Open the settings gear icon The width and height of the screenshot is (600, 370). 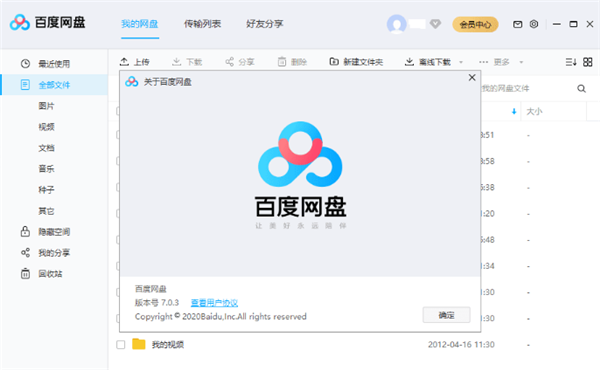tap(534, 24)
